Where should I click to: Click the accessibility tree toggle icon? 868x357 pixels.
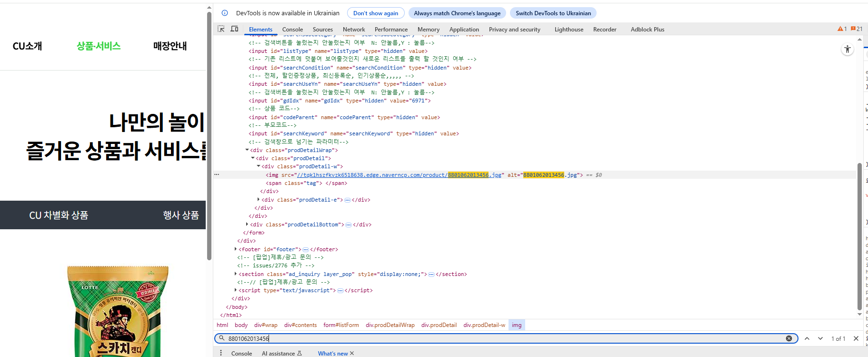(x=848, y=49)
